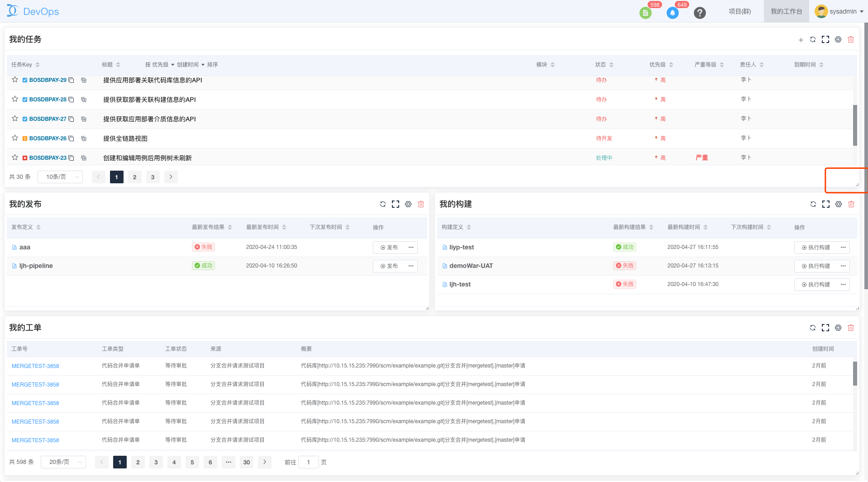Refresh the 我的构建 panel
The width and height of the screenshot is (868, 482).
coord(813,204)
